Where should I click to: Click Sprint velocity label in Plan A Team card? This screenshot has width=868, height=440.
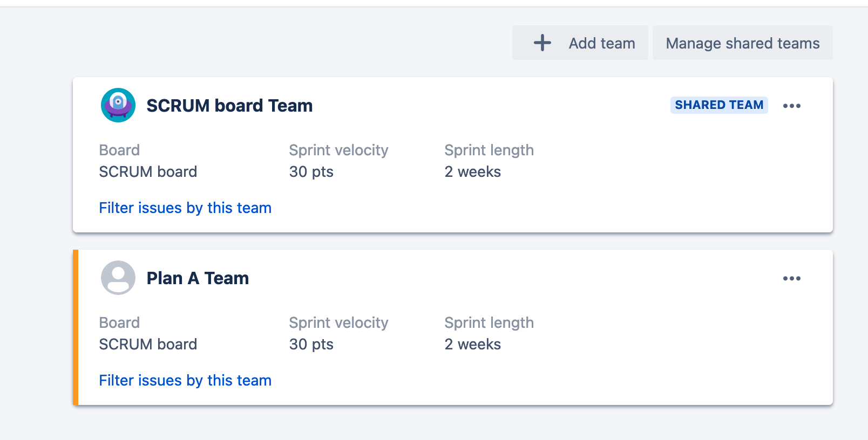pos(338,323)
